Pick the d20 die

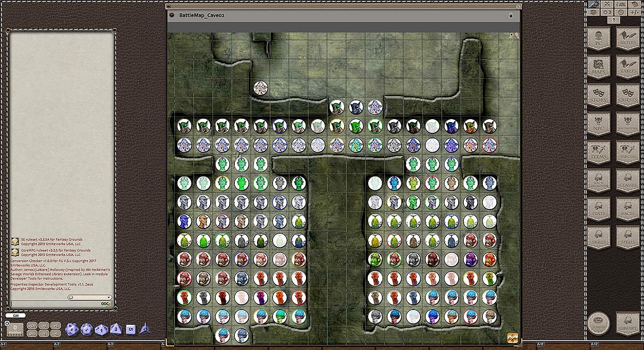[x=72, y=329]
